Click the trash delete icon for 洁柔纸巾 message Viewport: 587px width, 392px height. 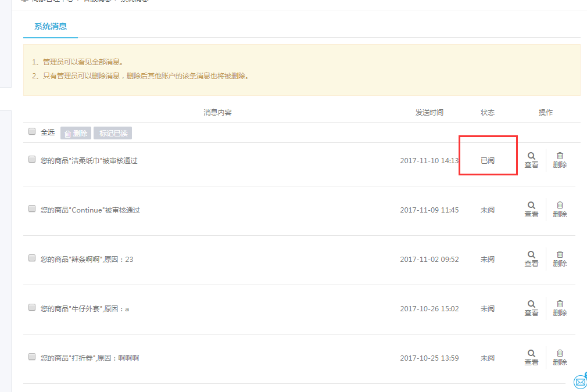point(560,156)
